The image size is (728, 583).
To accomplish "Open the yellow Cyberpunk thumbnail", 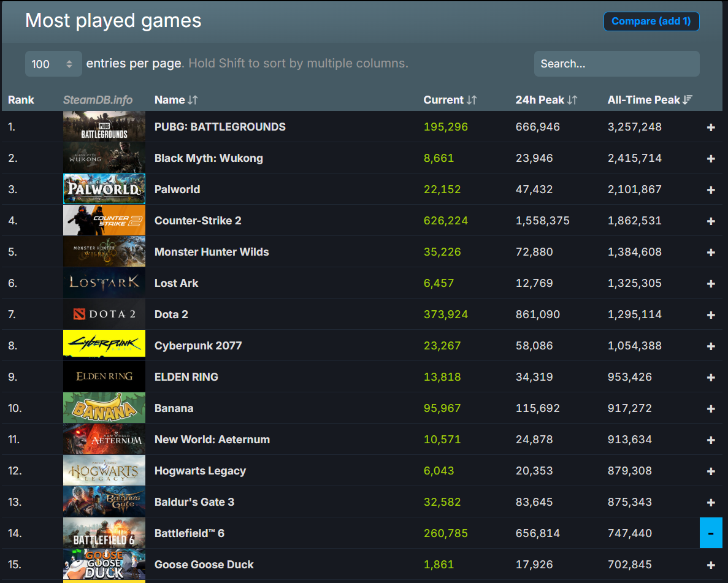I will click(104, 345).
